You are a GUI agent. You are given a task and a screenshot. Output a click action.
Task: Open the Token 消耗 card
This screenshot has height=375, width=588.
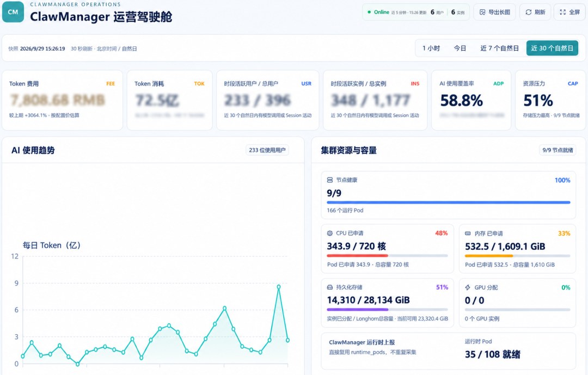pyautogui.click(x=169, y=100)
